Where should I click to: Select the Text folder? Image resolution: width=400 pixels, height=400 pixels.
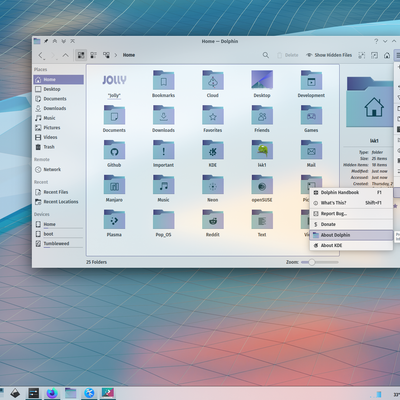click(x=262, y=224)
